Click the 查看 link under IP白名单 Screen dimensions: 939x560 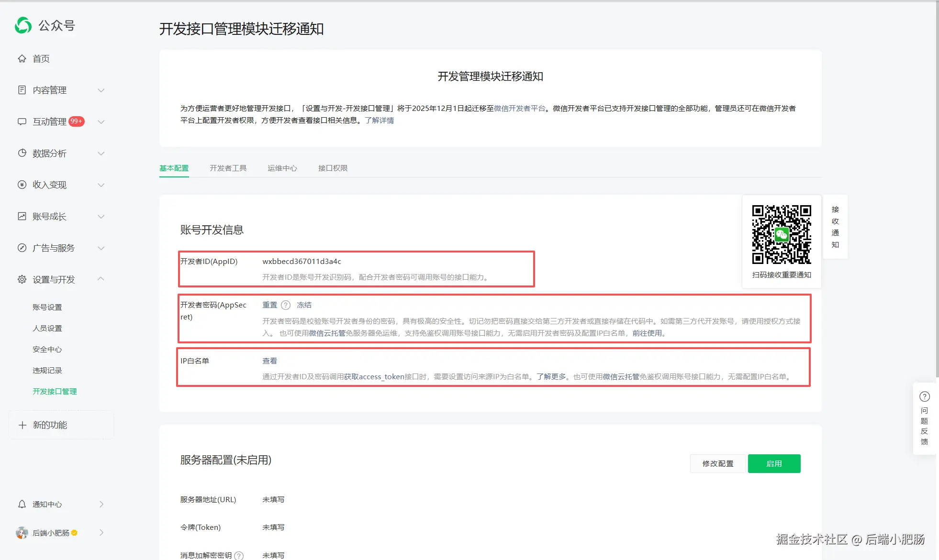[269, 361]
